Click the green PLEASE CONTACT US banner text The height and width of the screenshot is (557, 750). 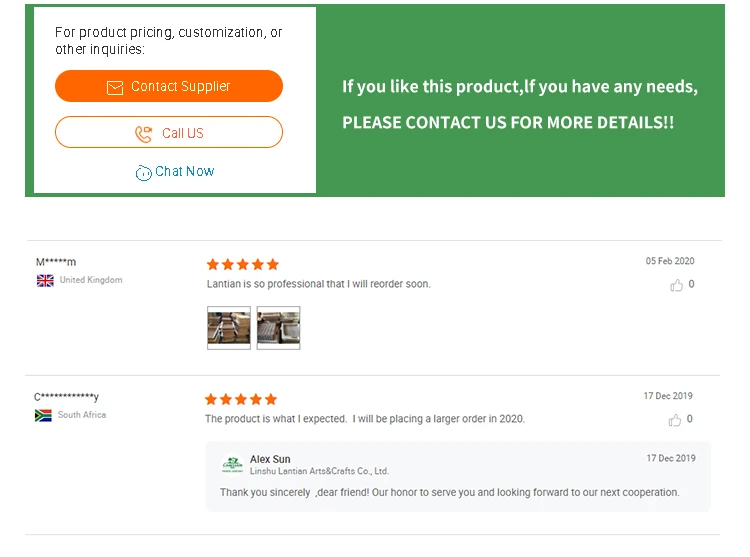[x=508, y=122]
